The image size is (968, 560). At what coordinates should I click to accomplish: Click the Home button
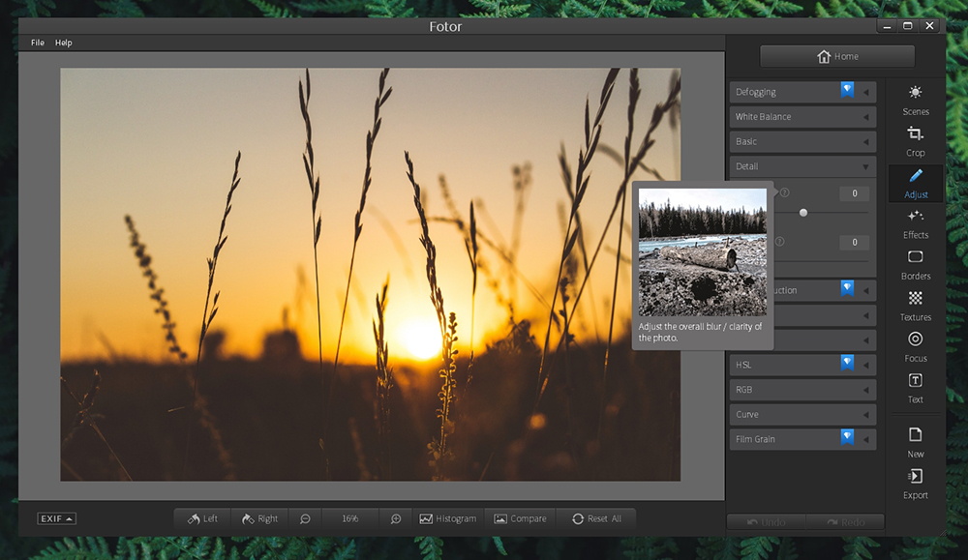(836, 56)
